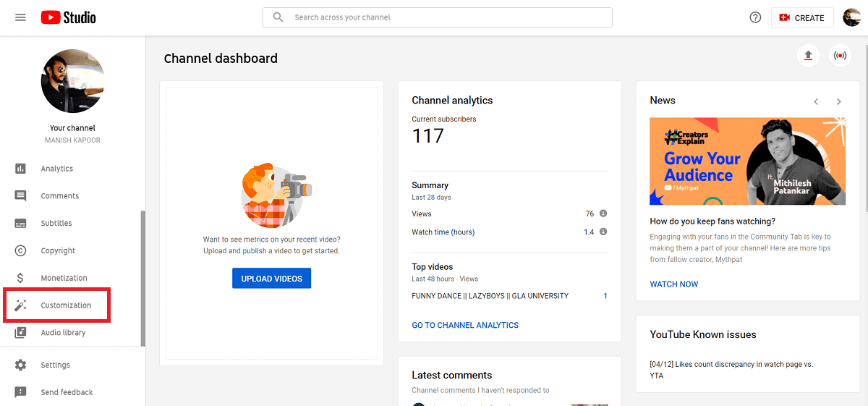
Task: Click the channel profile picture in sidebar
Action: [72, 81]
